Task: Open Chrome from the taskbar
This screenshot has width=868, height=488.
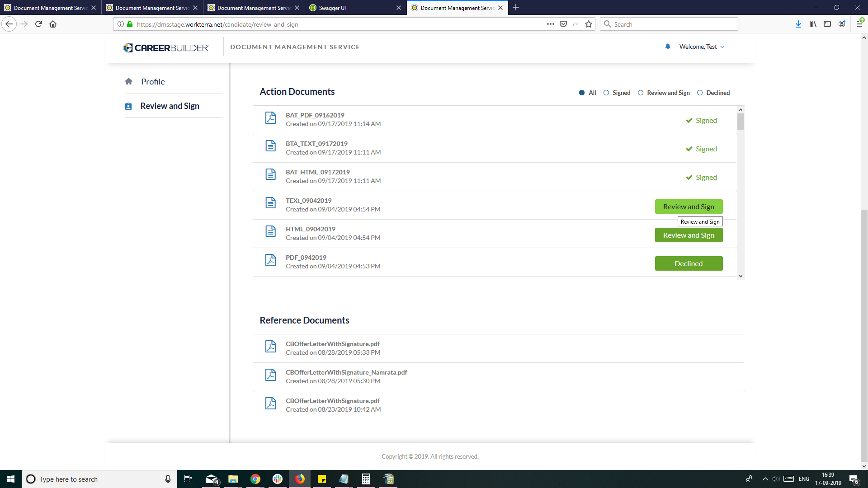Action: (x=255, y=479)
